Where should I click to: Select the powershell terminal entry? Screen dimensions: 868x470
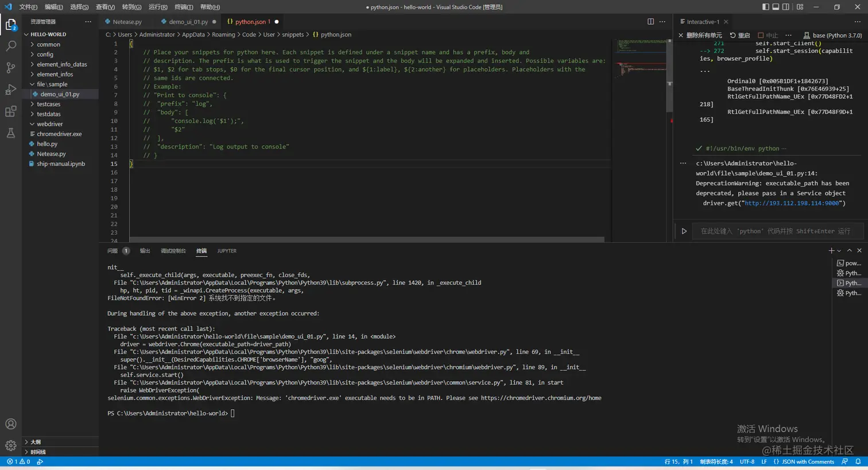[849, 263]
